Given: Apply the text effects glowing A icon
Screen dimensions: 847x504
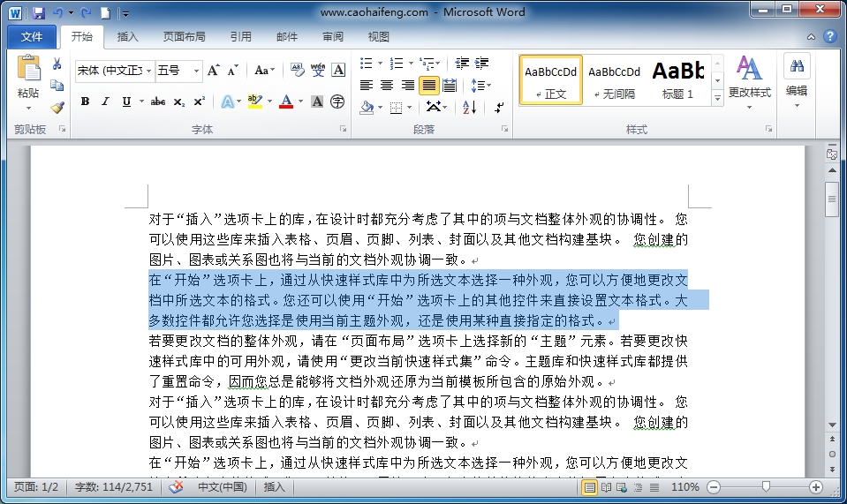Looking at the screenshot, I should point(227,102).
